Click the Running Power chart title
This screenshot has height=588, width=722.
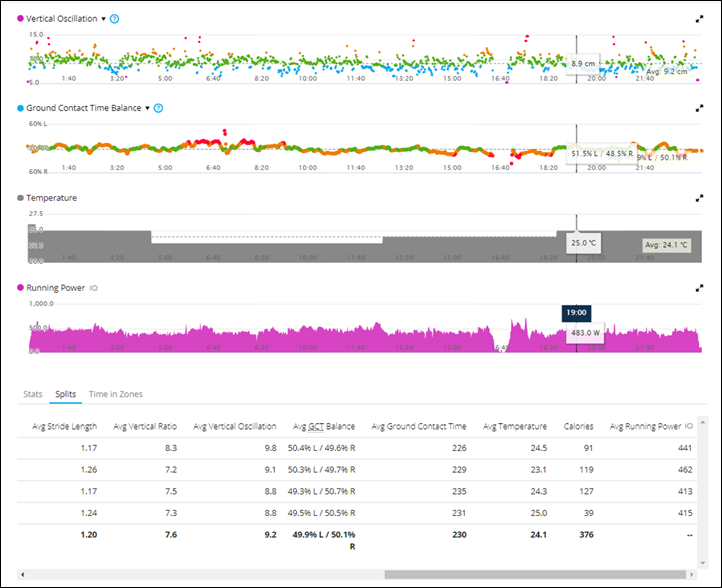coord(55,288)
